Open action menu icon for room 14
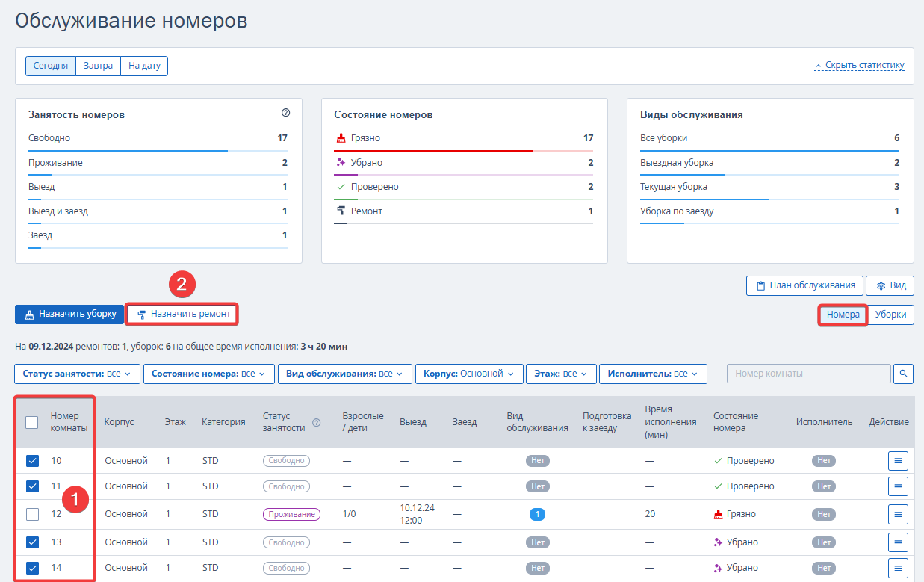Screen dimensions: 924x582 (x=898, y=568)
